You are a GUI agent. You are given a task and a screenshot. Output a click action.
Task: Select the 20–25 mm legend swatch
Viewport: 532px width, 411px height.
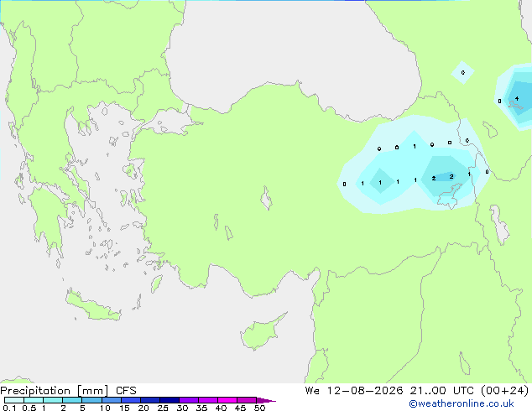(x=149, y=400)
